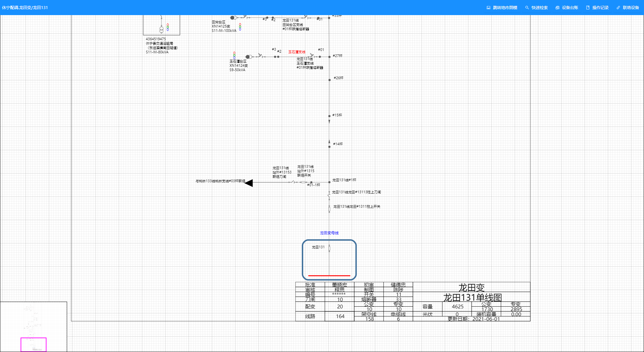The image size is (644, 352).
Task: Select the 田坳台区 transformer symbol
Action: click(233, 17)
